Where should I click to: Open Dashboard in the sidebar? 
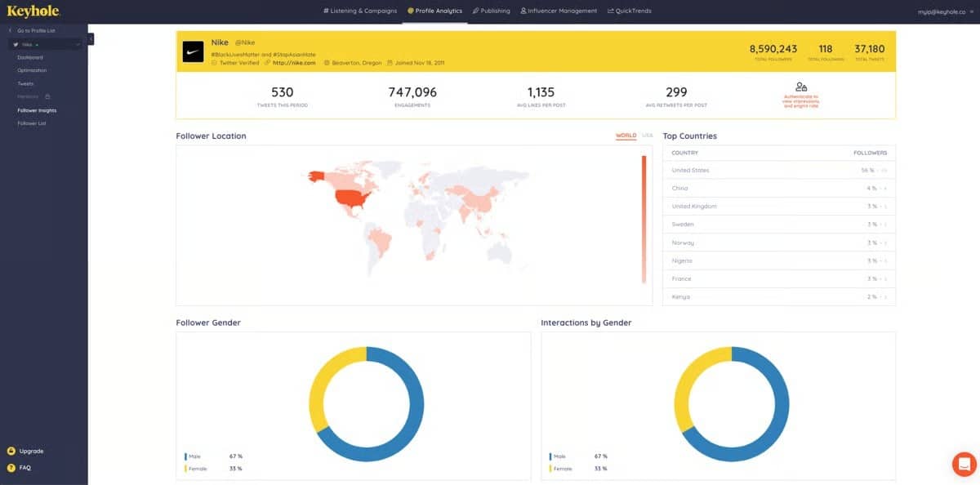pos(30,57)
